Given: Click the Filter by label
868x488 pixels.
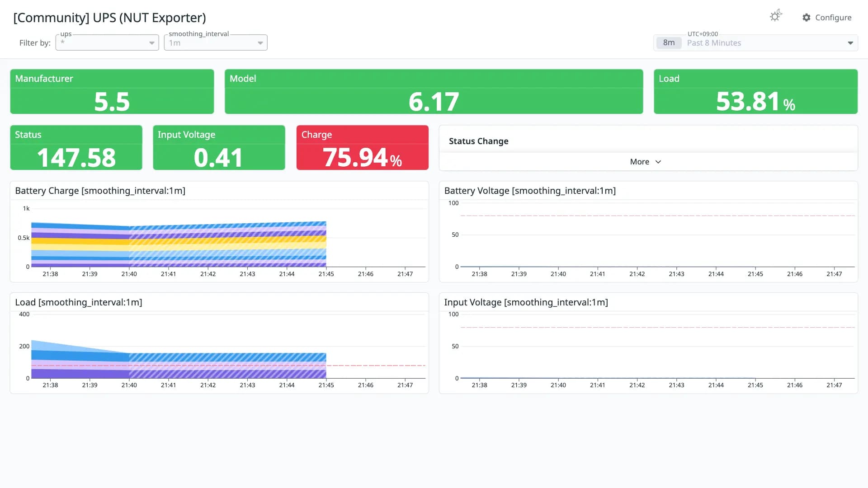Looking at the screenshot, I should (35, 43).
